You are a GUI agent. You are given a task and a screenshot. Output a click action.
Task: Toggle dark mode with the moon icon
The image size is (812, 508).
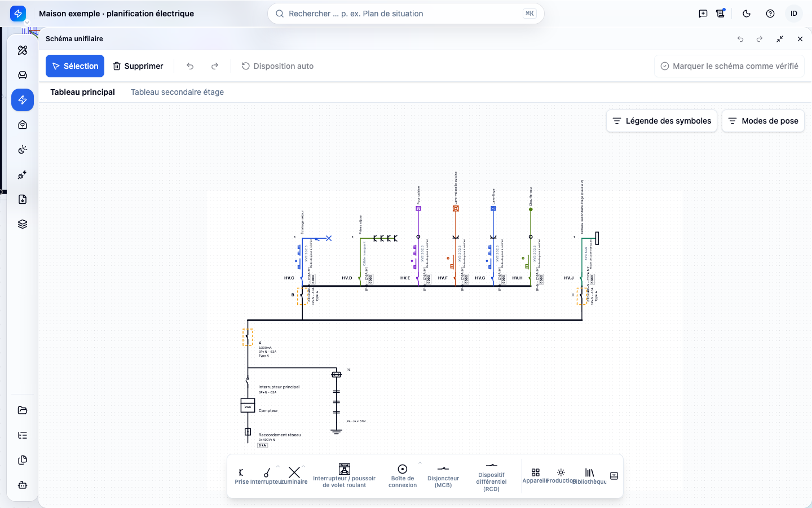[x=747, y=14]
